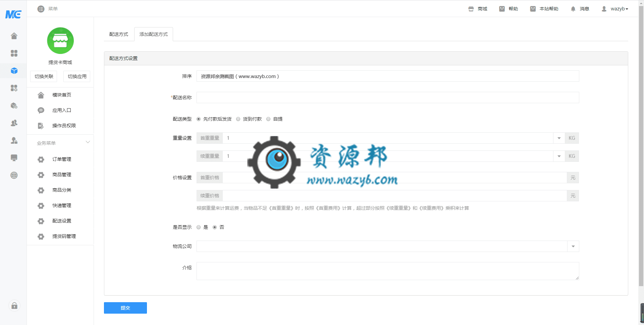
Task: Open the home icon in left rail
Action: point(14,36)
